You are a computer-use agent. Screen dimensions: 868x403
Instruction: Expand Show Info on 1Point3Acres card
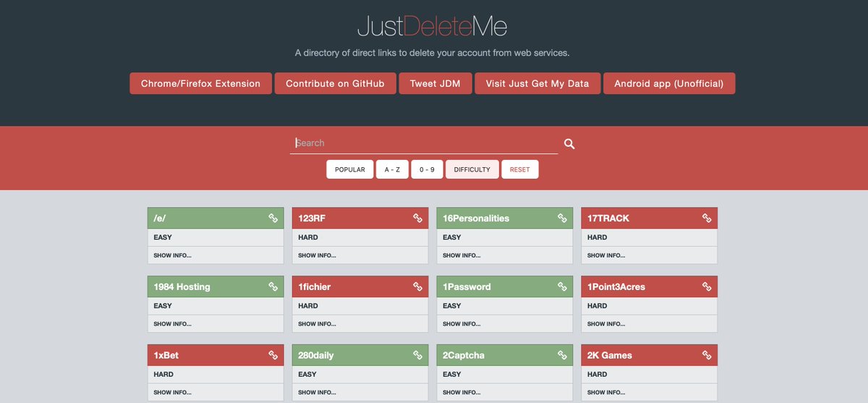tap(606, 324)
